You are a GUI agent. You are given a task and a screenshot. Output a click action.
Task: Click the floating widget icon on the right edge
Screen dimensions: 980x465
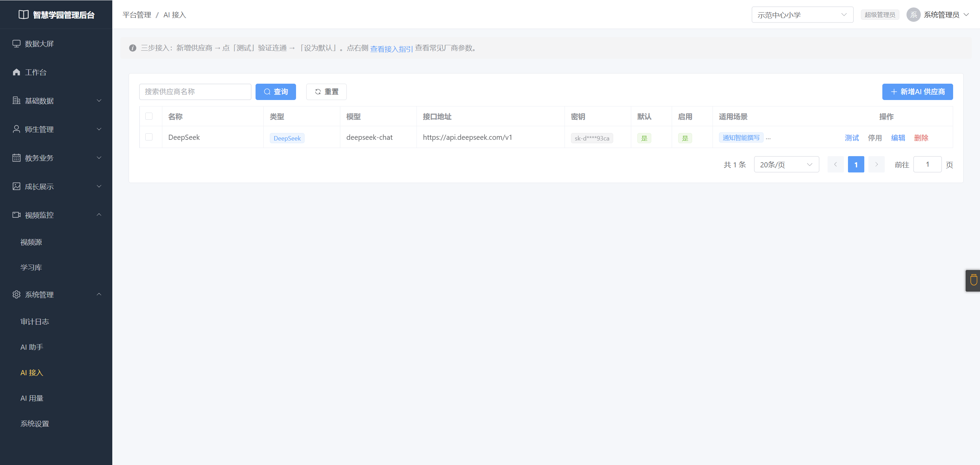(x=973, y=280)
